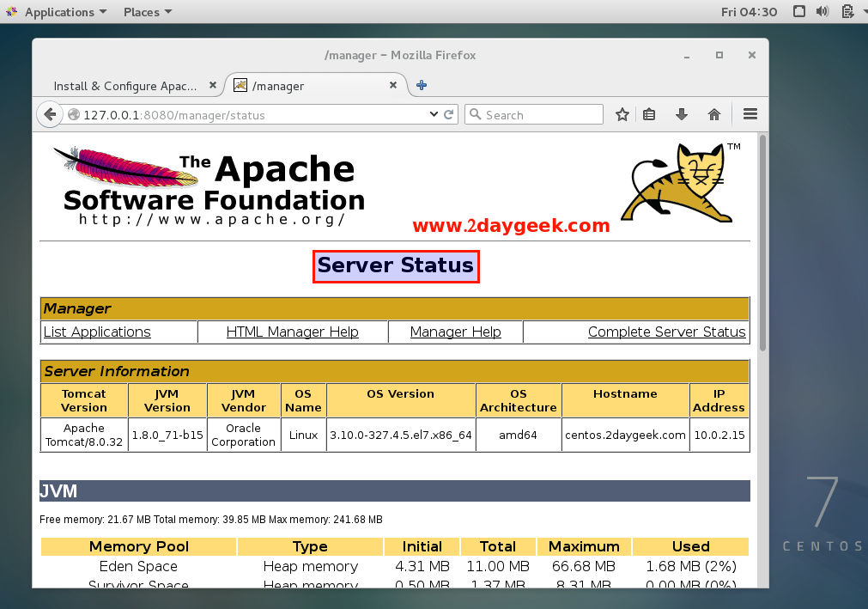Open HTML Manager Help link
Viewport: 868px width, 609px height.
tap(292, 332)
